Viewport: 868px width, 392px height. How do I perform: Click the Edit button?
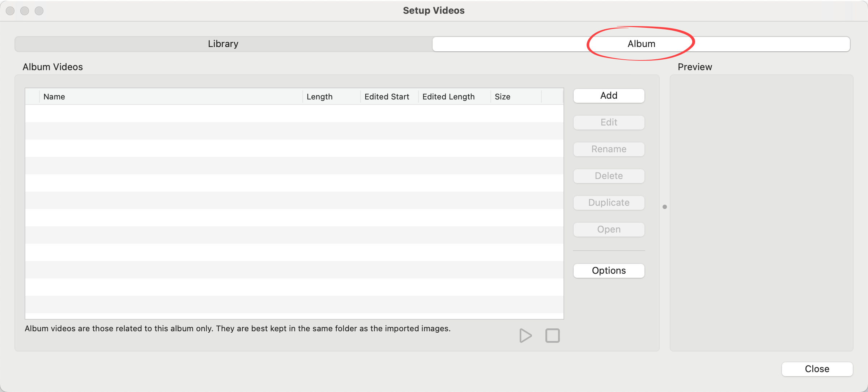[x=609, y=123]
